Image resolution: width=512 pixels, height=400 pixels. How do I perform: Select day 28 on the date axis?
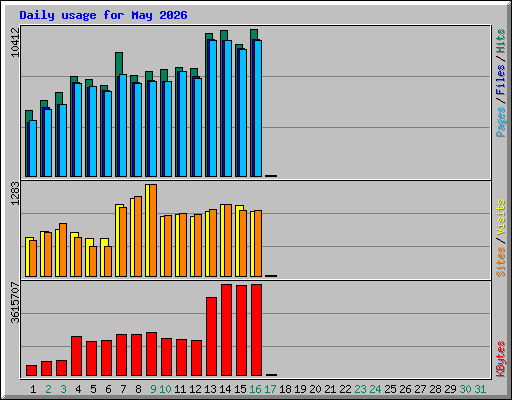coord(435,389)
